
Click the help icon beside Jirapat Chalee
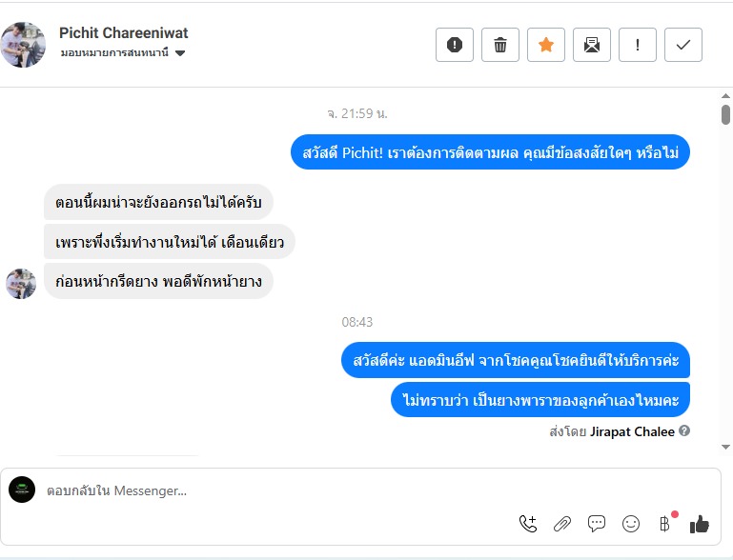point(684,431)
